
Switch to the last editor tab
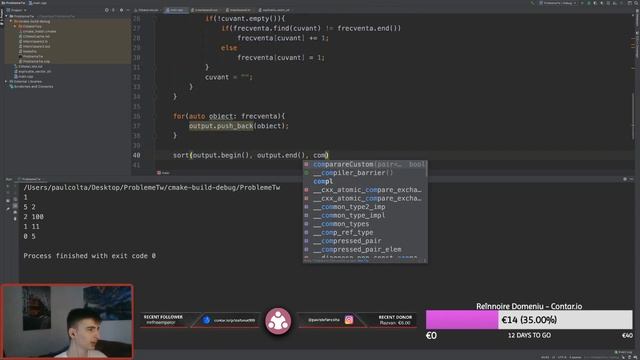tap(276, 10)
